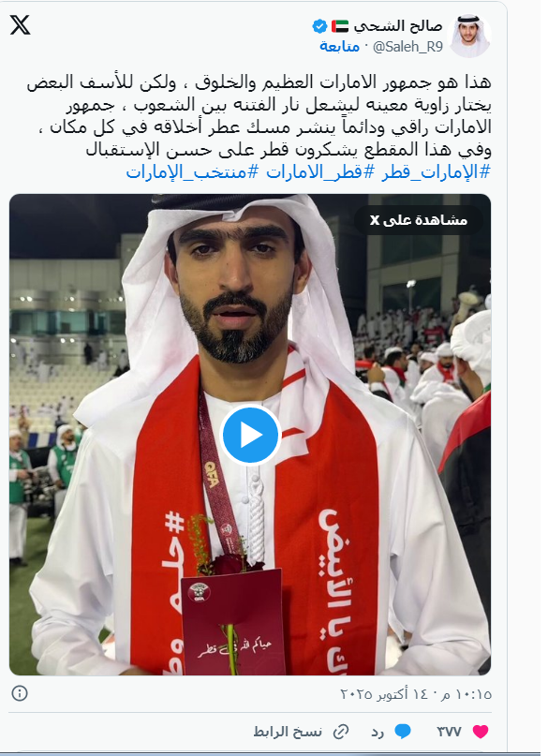Open hashtag #الإمارات_قطر
Viewport: 548px width, 756px height.
click(437, 172)
